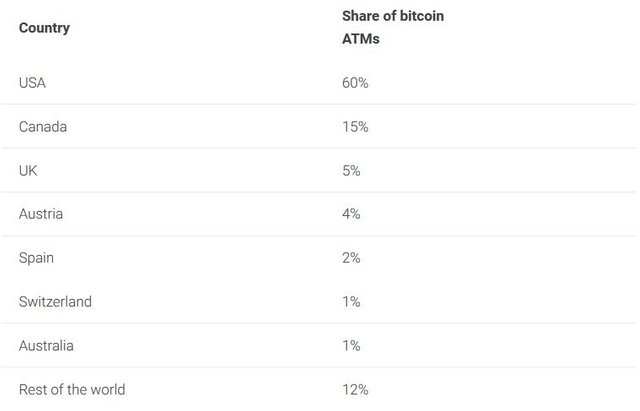Click the 2% share value
Screen dimensions: 640x411
coord(351,258)
